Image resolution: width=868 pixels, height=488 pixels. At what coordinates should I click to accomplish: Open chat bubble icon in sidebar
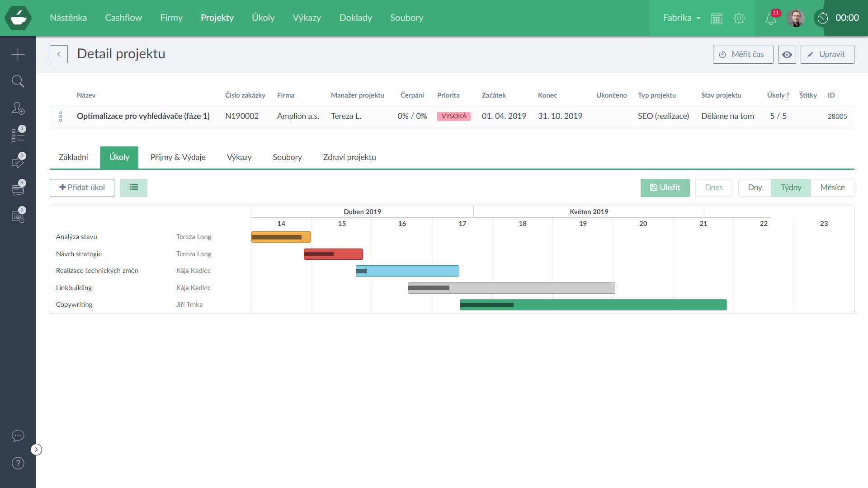[18, 436]
